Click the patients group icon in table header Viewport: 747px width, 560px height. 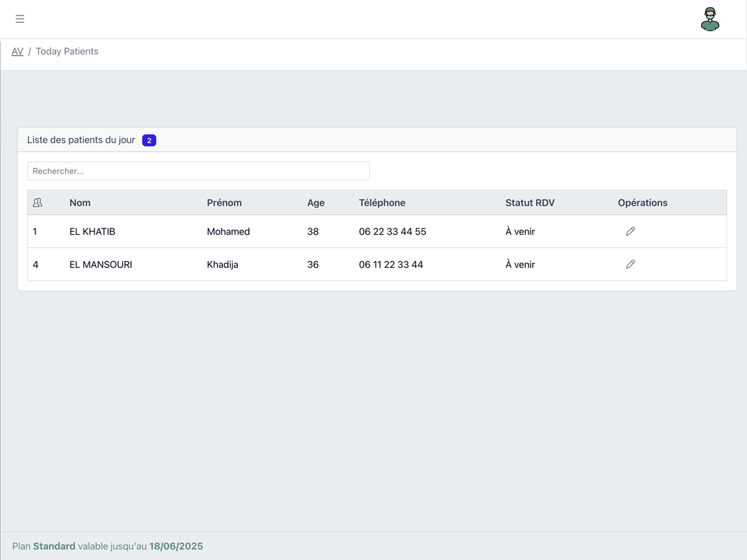(x=37, y=203)
